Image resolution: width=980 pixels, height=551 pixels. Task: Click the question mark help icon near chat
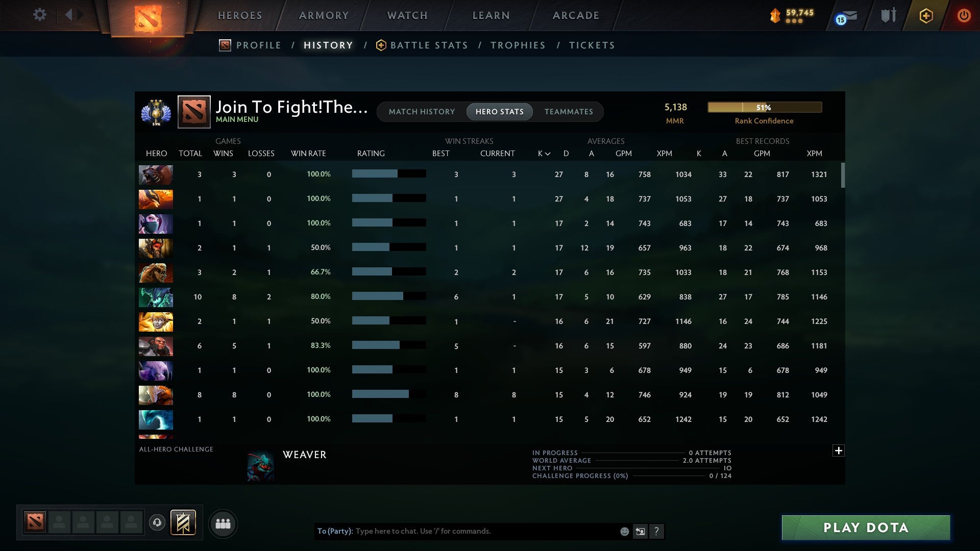click(656, 531)
